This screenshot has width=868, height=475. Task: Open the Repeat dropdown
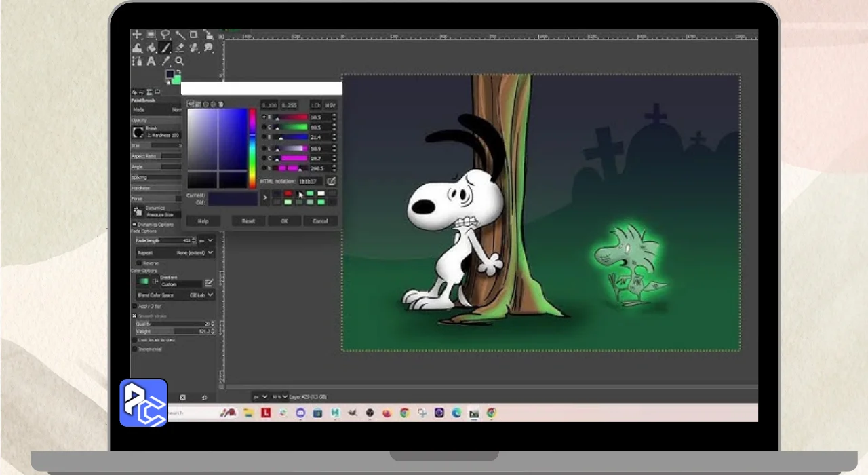(x=175, y=252)
